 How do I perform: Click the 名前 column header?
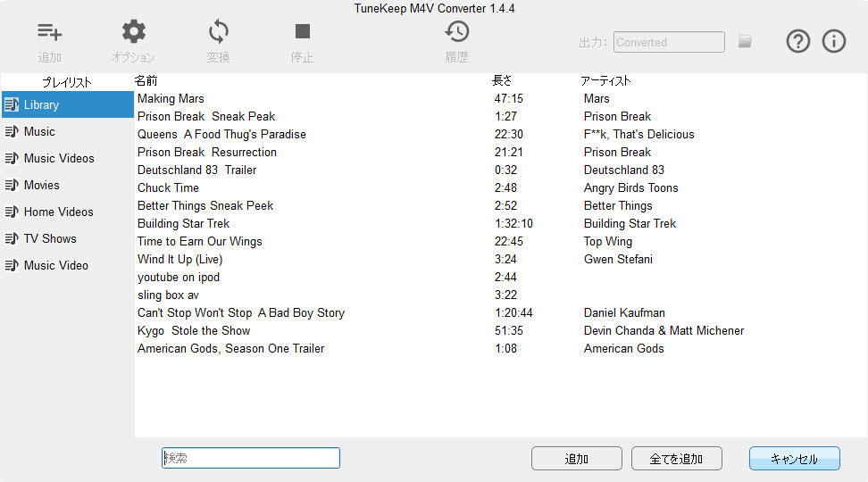(x=146, y=81)
